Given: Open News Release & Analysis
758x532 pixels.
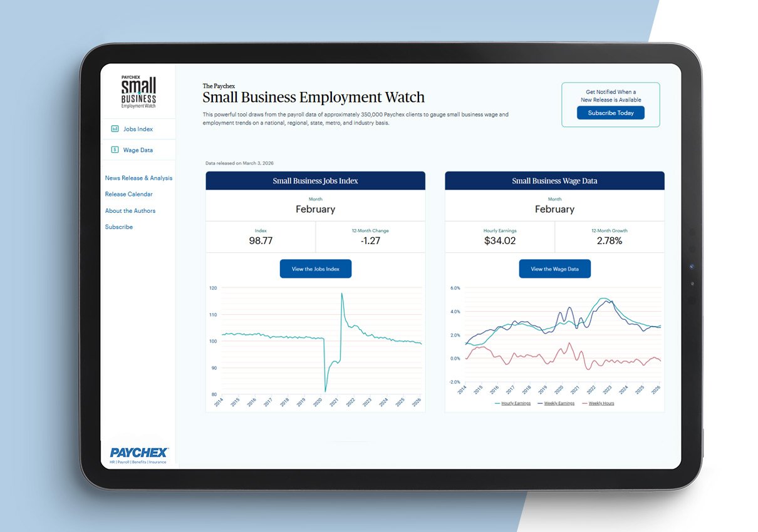Looking at the screenshot, I should tap(138, 178).
